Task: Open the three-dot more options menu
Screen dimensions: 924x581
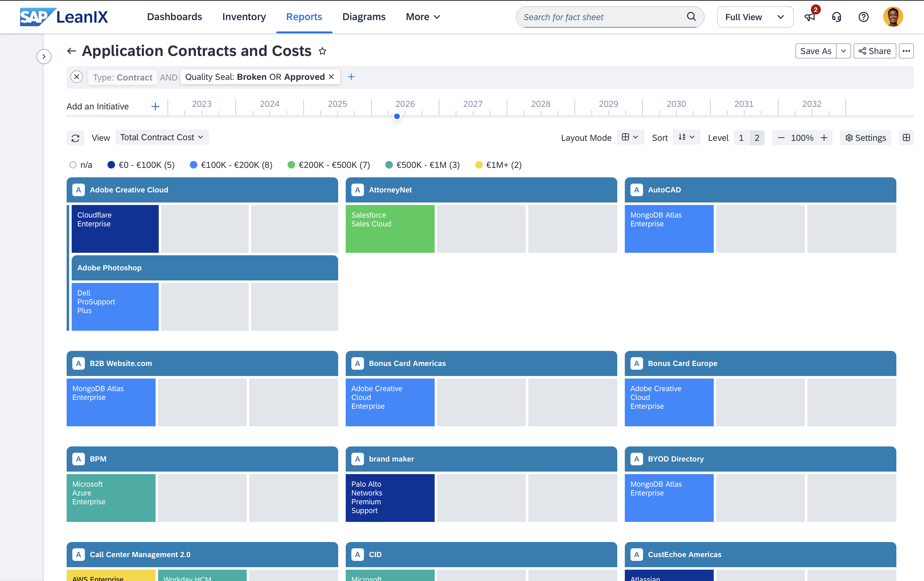Action: click(x=906, y=51)
